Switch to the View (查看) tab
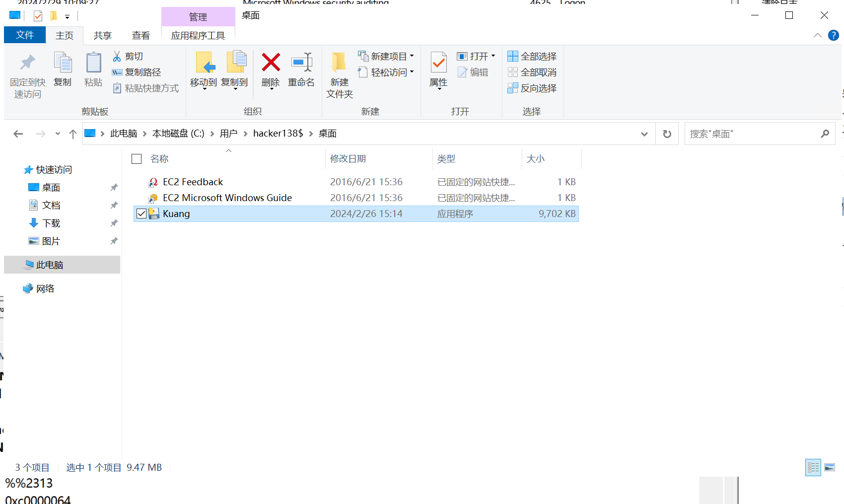 click(x=141, y=35)
